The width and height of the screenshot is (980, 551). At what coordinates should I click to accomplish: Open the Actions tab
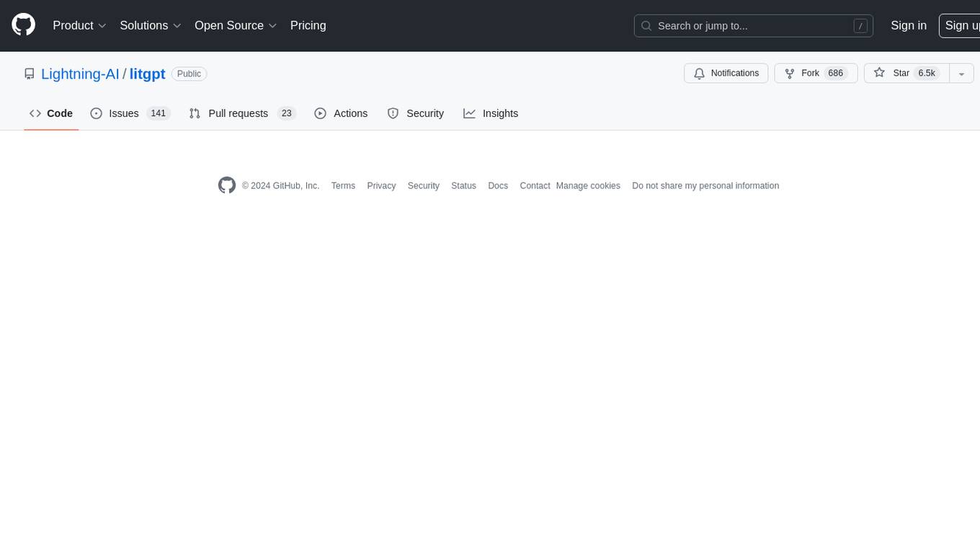[342, 113]
